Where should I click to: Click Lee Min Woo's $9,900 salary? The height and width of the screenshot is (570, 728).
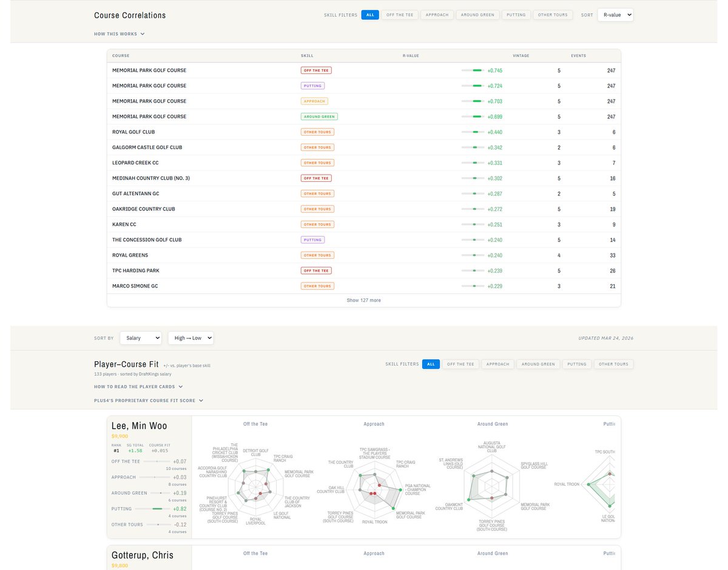[120, 436]
